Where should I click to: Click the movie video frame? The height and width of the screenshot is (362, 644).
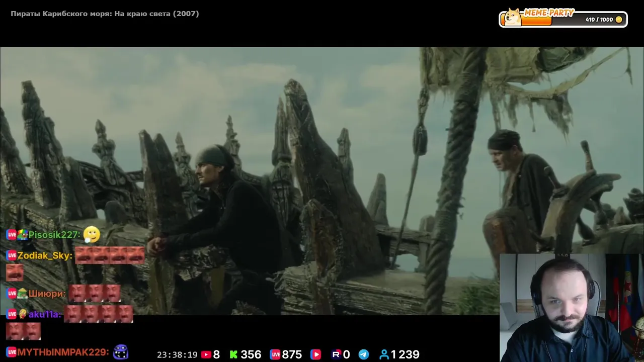(322, 181)
